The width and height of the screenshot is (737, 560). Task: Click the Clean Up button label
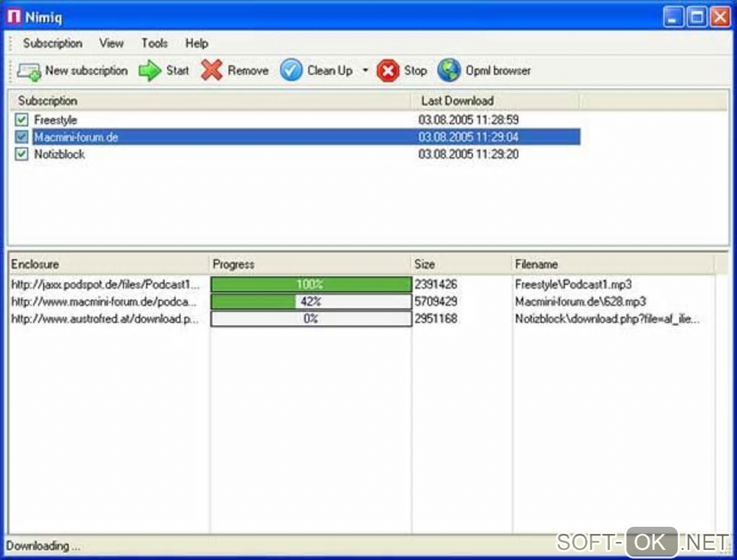330,71
